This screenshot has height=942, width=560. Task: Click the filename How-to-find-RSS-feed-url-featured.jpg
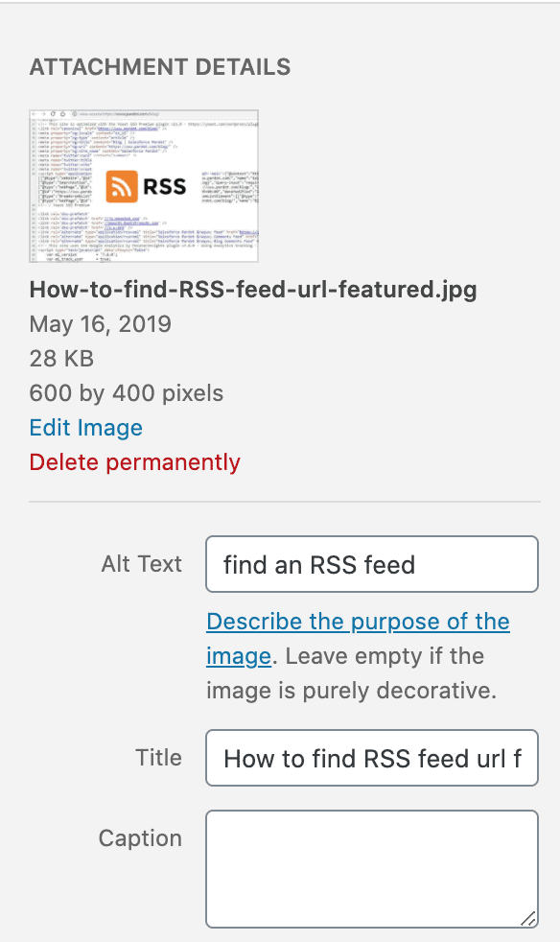251,289
